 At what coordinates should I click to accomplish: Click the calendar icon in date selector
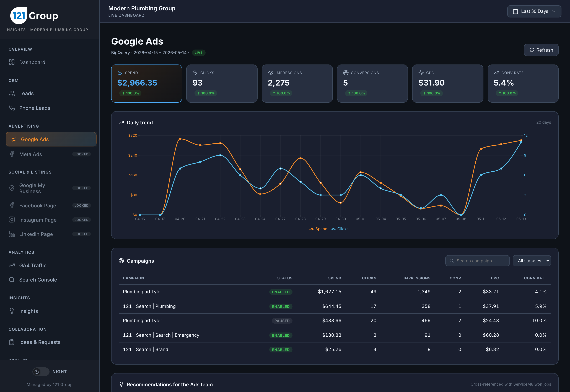(515, 11)
